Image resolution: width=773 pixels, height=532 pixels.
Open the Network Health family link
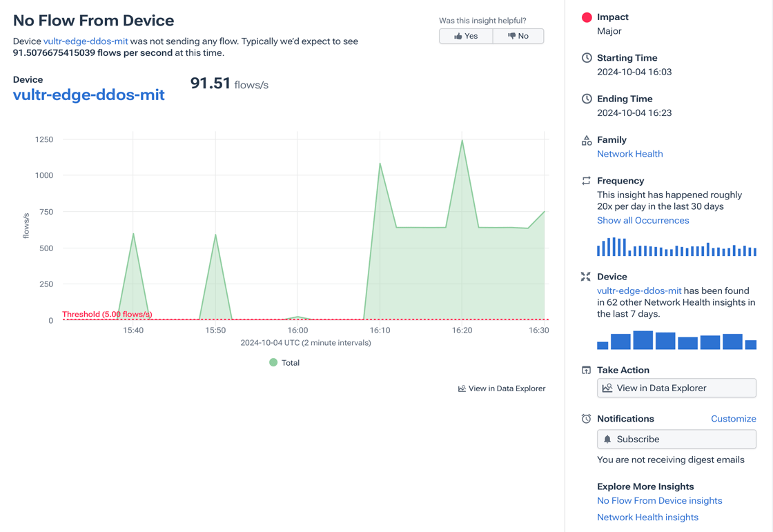(629, 154)
